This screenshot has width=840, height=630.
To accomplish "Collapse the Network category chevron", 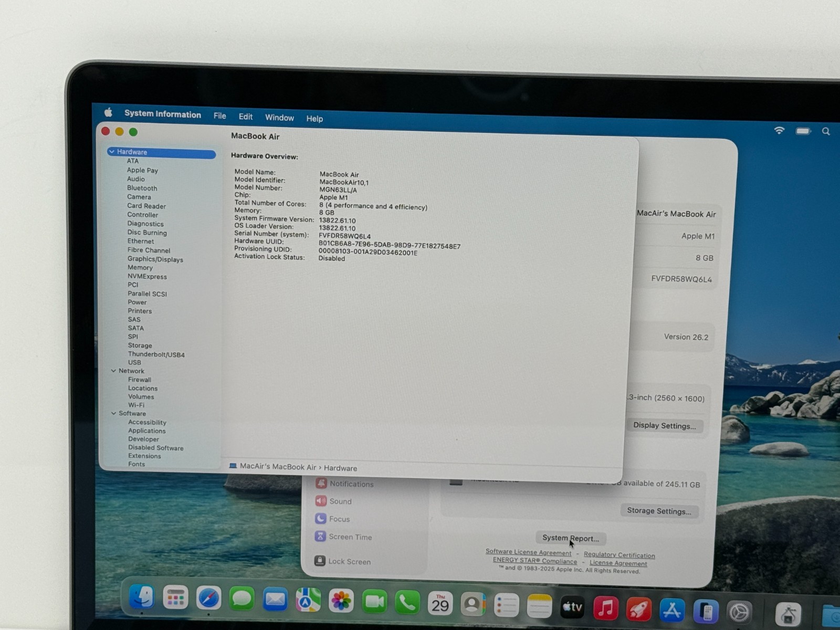I will (x=113, y=371).
